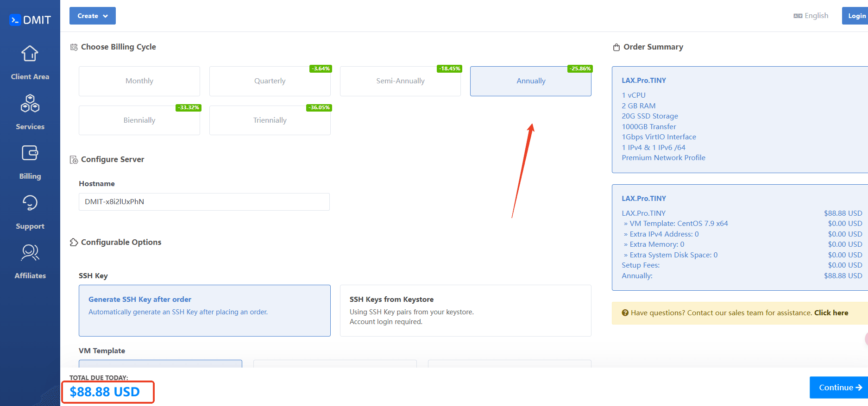Click '1 IPv4 & 1 IPv6 /64' line
The height and width of the screenshot is (406, 868).
653,148
